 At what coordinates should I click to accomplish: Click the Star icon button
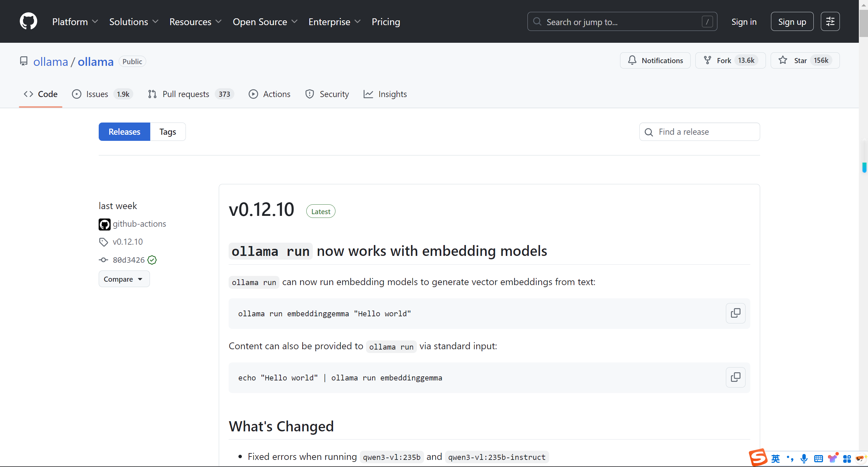point(783,60)
